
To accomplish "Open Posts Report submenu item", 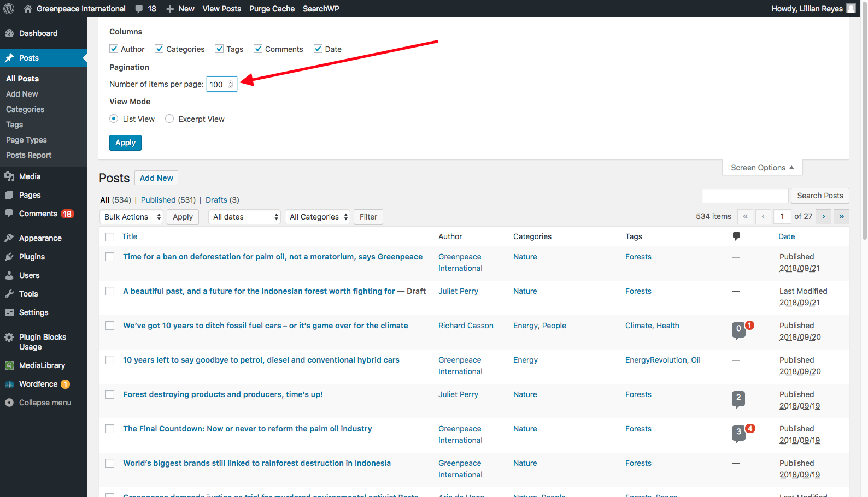I will point(28,155).
